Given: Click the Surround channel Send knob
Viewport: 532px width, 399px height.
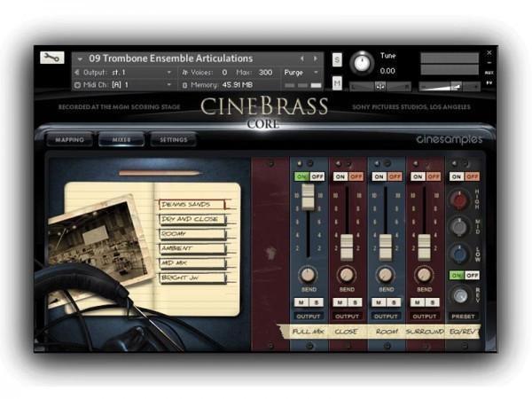Looking at the screenshot, I should 424,275.
